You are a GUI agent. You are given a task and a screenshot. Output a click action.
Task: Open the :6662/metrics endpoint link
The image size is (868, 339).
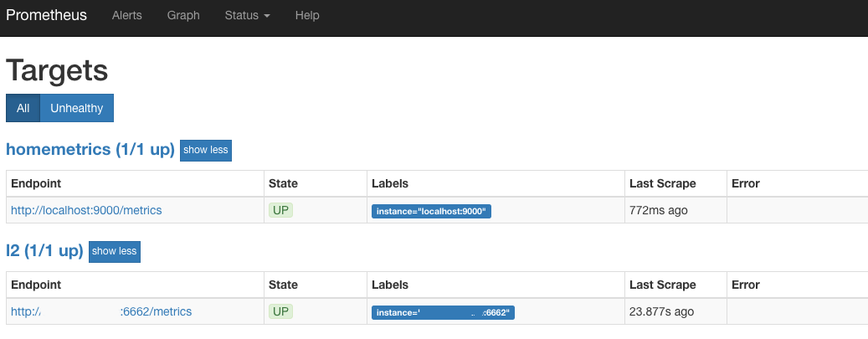101,311
